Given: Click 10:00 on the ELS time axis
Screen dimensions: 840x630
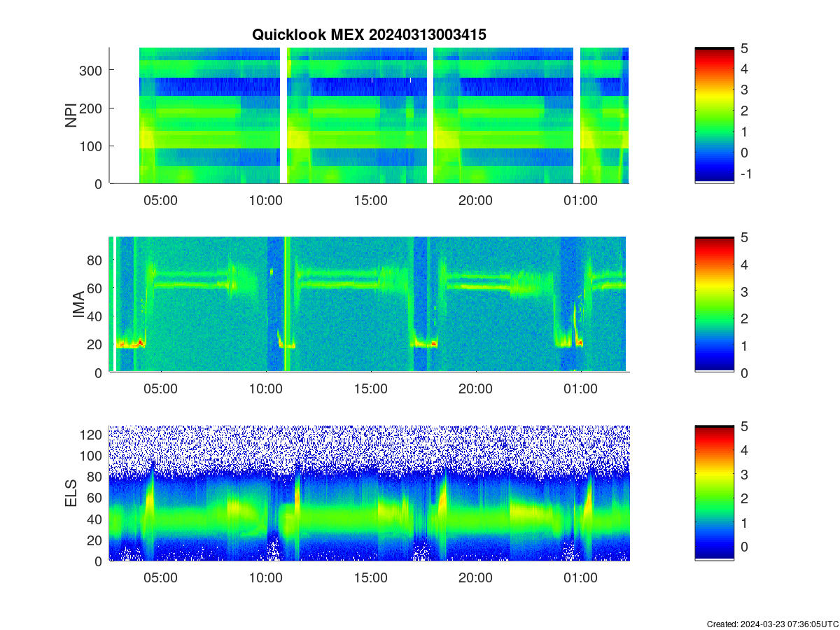Looking at the screenshot, I should (265, 578).
